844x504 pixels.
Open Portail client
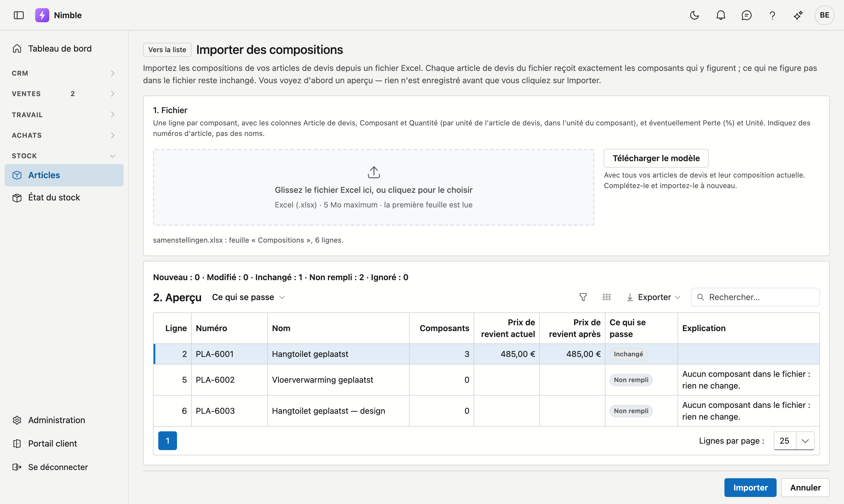click(64, 444)
